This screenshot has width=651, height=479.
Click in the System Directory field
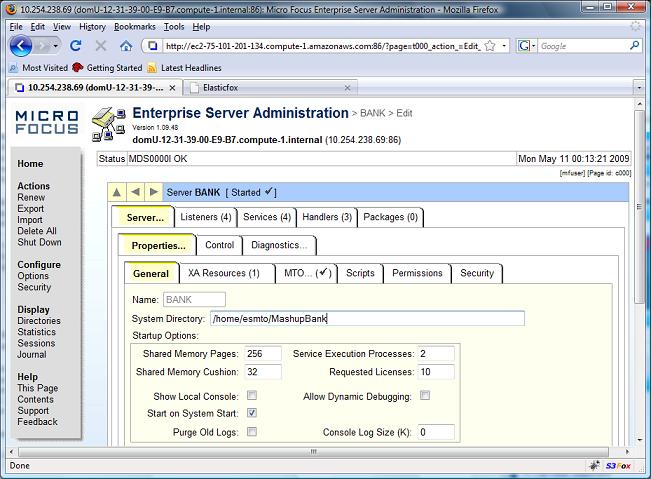367,318
